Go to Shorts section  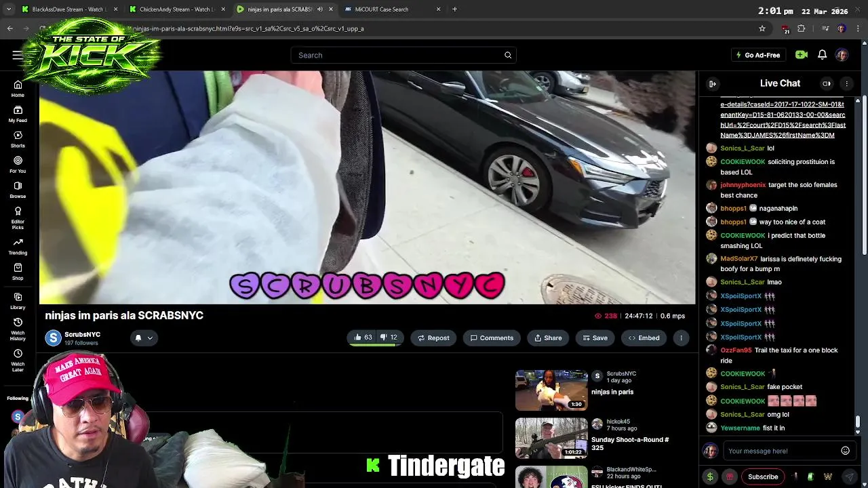coord(18,139)
